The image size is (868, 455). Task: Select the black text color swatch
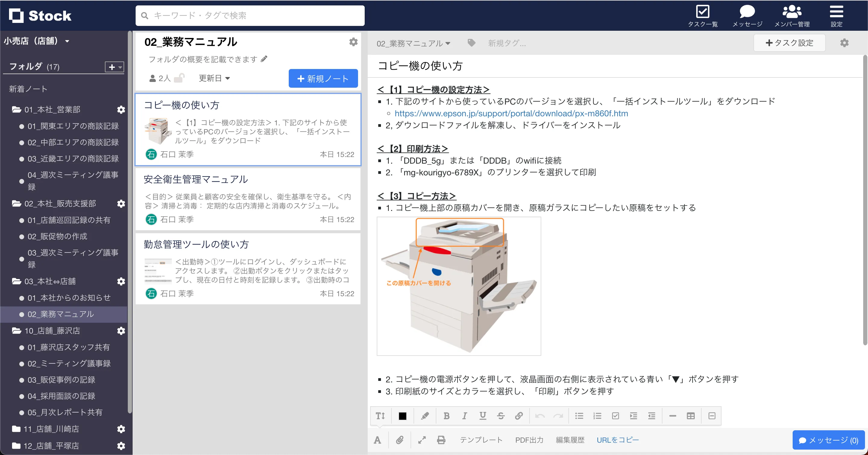point(403,416)
